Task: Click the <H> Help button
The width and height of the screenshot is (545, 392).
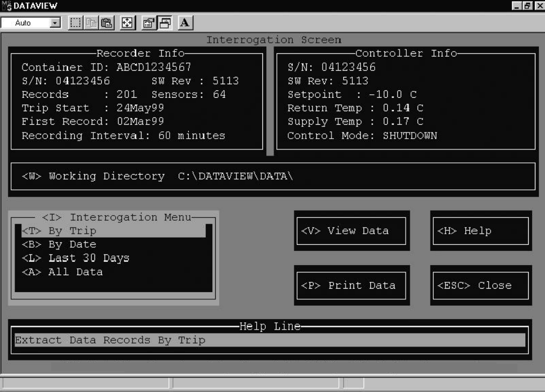Action: click(481, 231)
